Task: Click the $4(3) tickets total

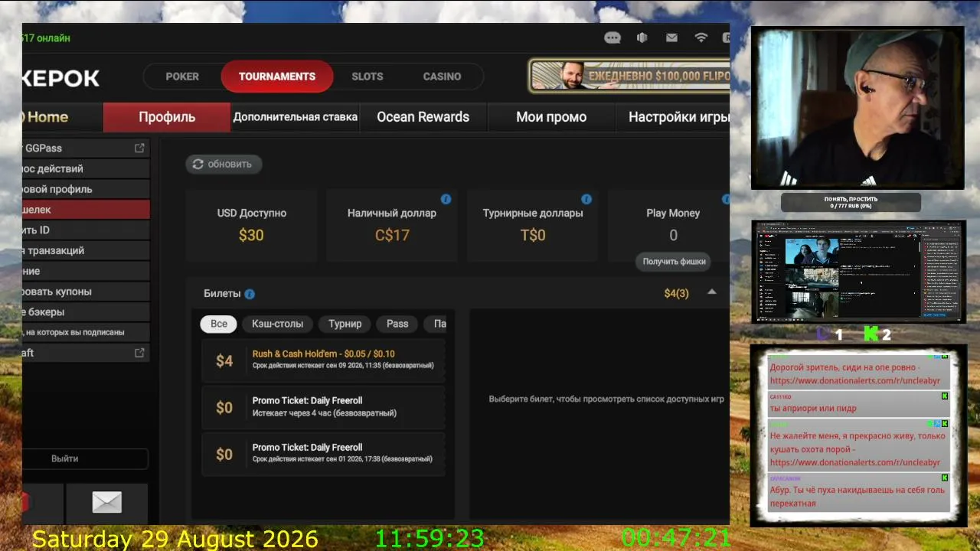Action: pos(677,293)
